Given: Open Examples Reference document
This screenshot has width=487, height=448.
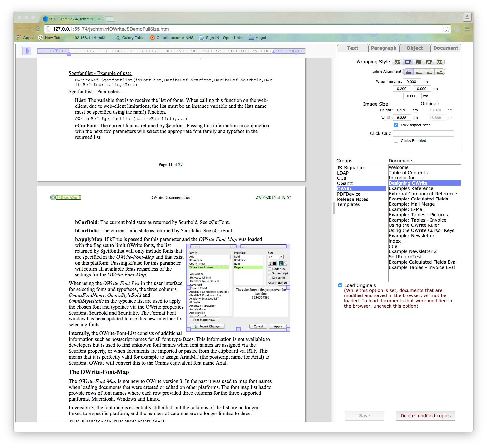Looking at the screenshot, I should point(425,188).
